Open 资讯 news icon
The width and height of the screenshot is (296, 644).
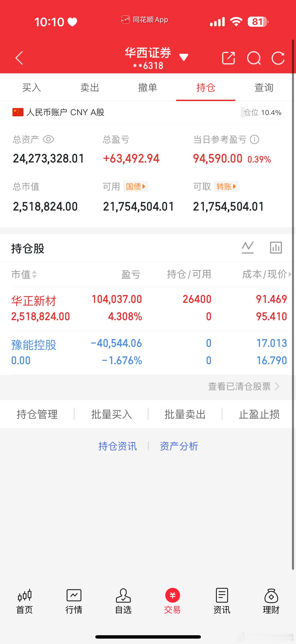pyautogui.click(x=222, y=601)
